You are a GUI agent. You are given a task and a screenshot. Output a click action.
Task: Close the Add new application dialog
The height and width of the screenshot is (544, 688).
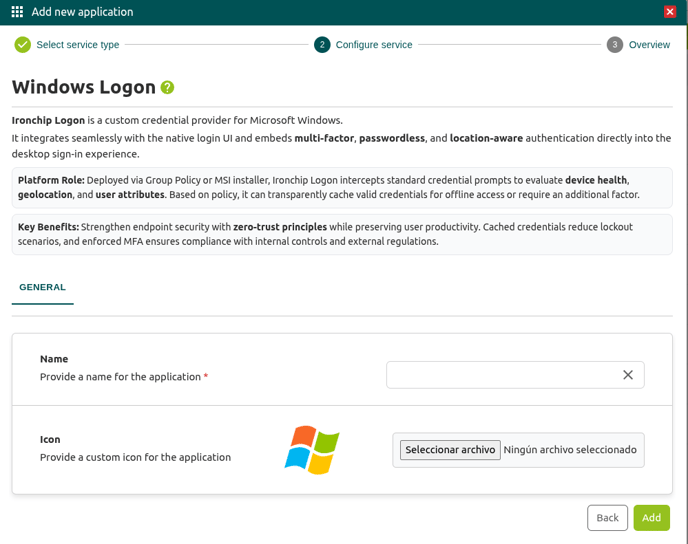670,12
